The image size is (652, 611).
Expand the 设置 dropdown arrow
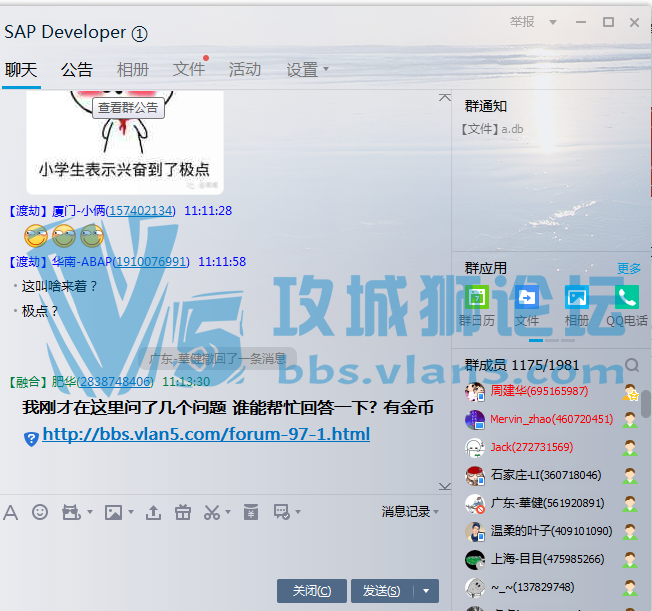pyautogui.click(x=326, y=69)
